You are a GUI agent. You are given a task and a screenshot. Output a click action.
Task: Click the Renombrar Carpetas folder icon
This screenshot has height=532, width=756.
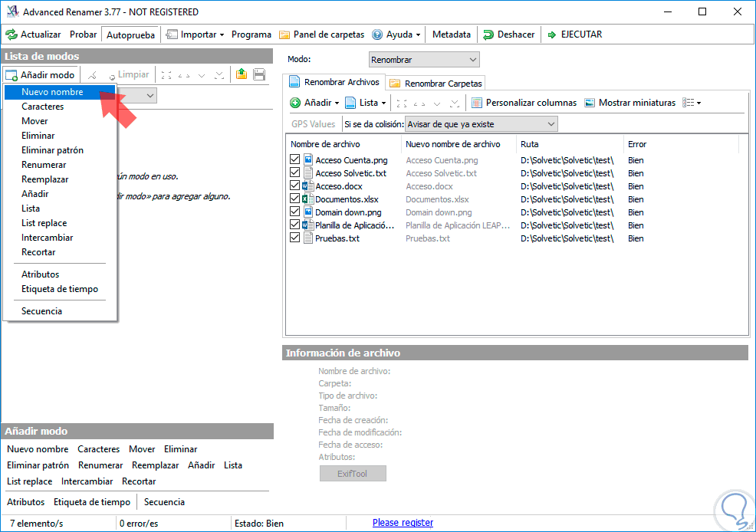click(x=395, y=84)
